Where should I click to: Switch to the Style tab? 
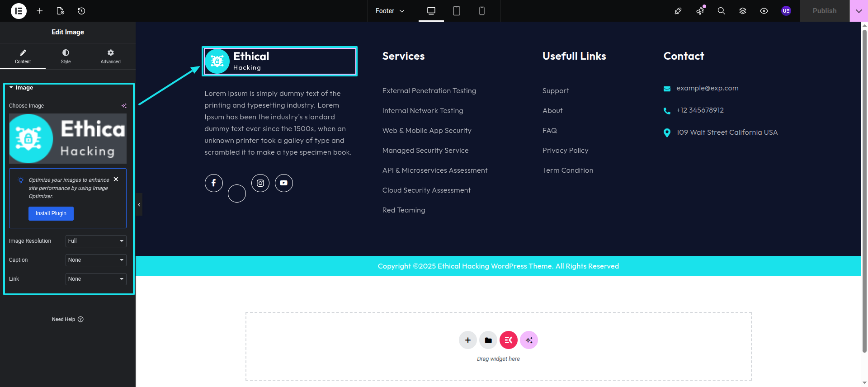[x=66, y=56]
